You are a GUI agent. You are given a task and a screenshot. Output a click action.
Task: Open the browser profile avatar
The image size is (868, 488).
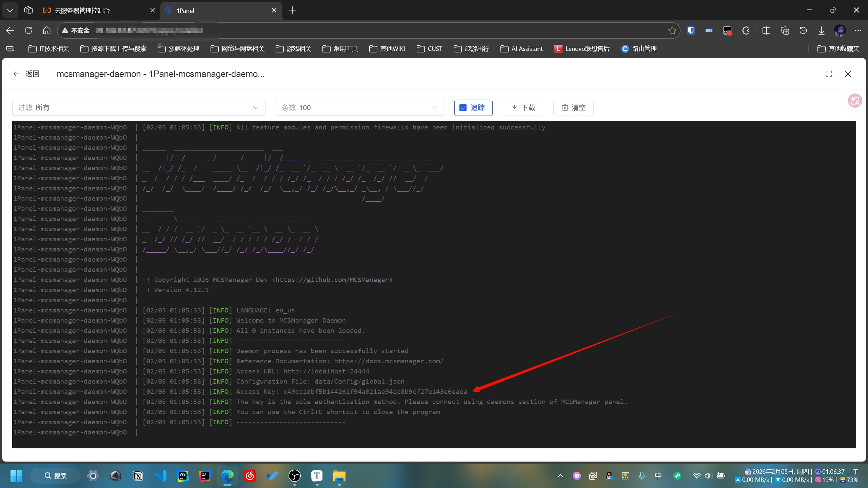(x=840, y=30)
